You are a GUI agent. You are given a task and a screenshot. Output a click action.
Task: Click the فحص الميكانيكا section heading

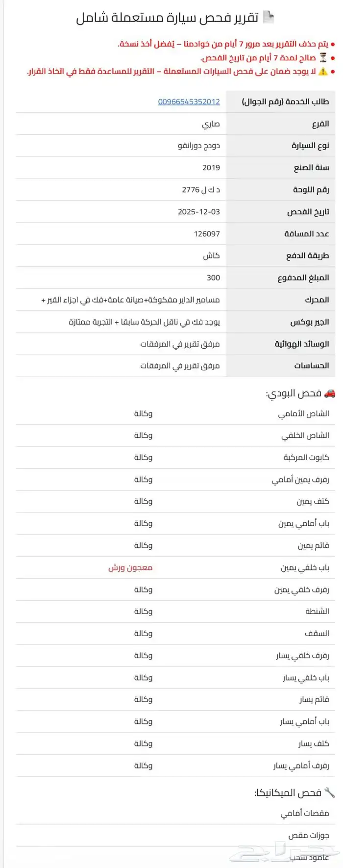(288, 793)
